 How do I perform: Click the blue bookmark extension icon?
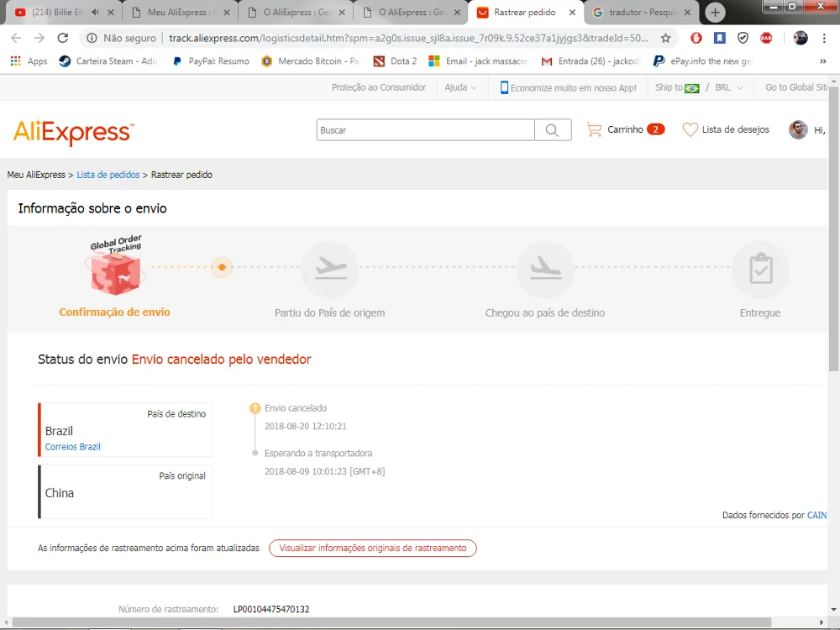tap(720, 38)
